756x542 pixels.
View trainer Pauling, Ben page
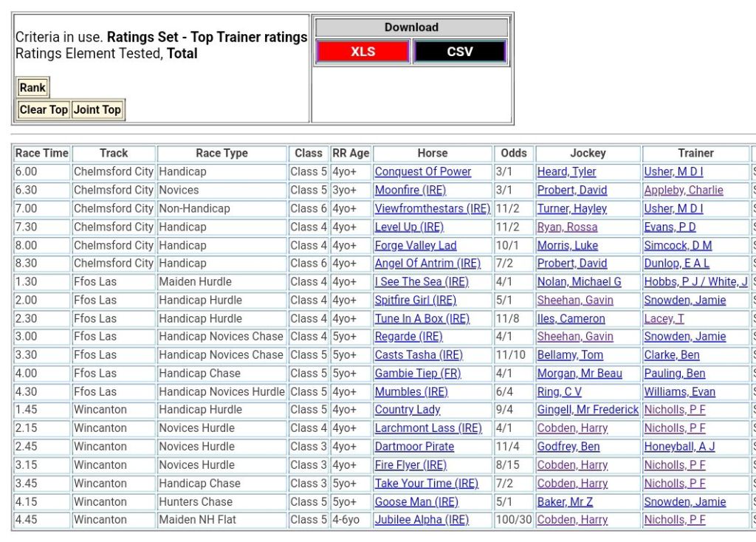674,374
